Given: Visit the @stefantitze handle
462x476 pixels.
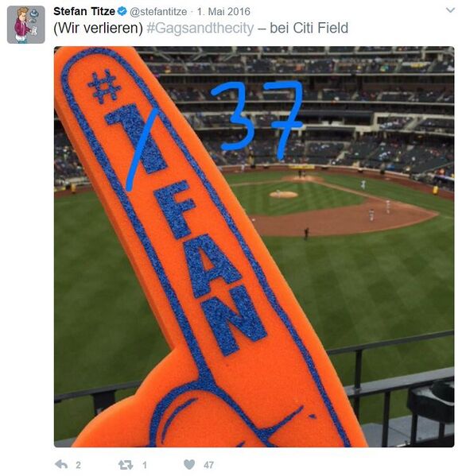Looking at the screenshot, I should pos(158,12).
